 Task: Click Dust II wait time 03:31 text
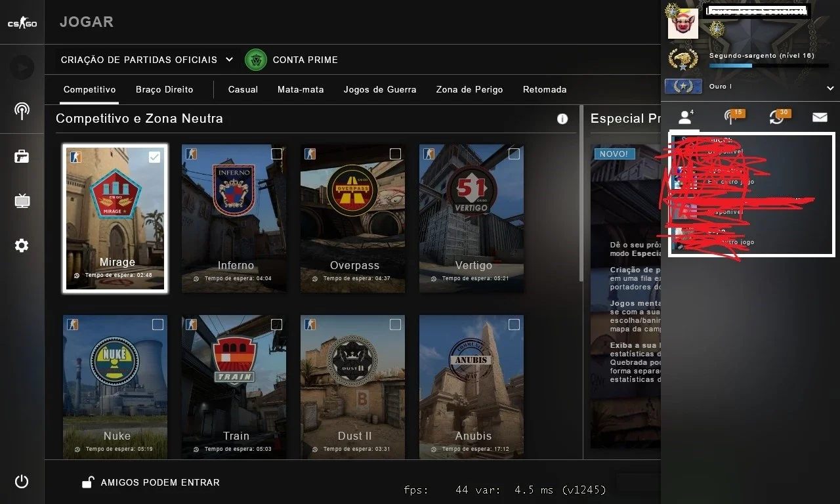pos(356,449)
